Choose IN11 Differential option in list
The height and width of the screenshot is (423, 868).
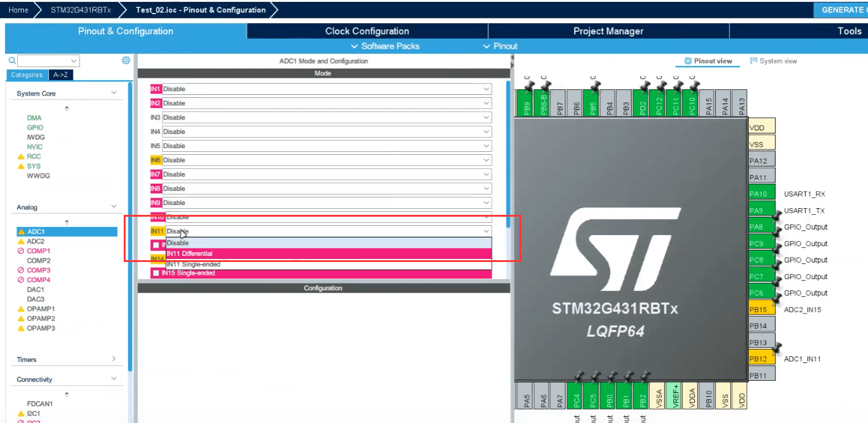tap(190, 253)
